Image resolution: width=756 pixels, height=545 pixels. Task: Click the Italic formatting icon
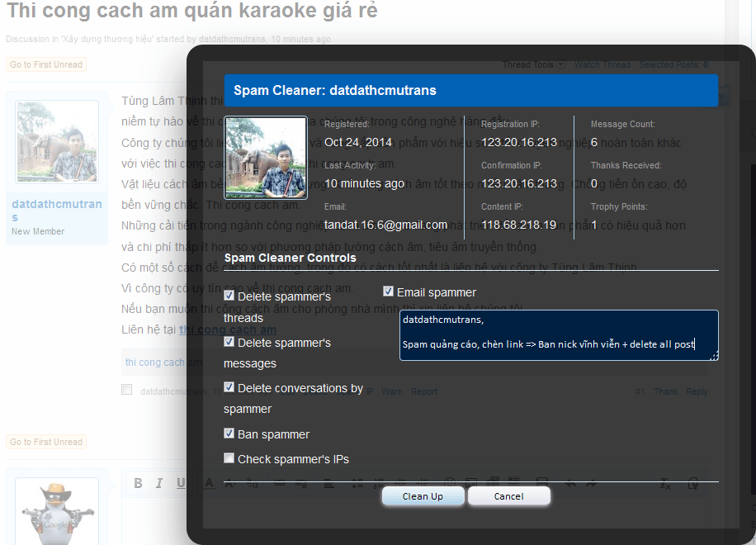159,483
